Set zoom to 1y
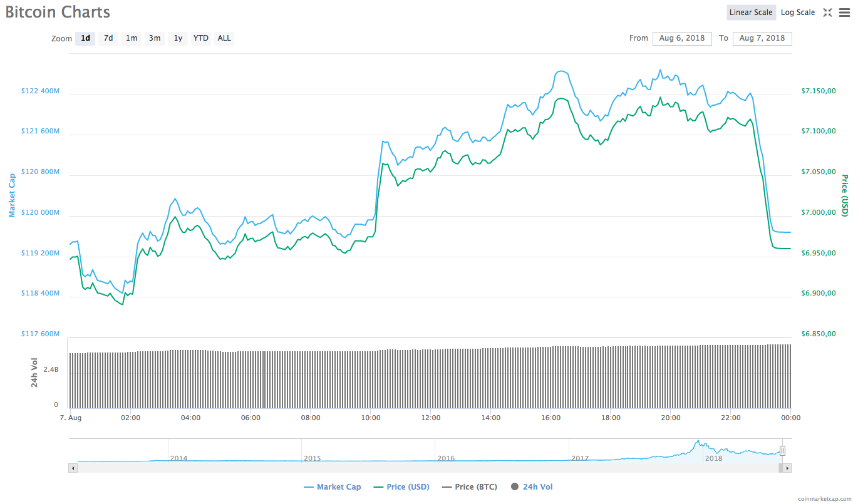858x504 pixels. tap(178, 38)
